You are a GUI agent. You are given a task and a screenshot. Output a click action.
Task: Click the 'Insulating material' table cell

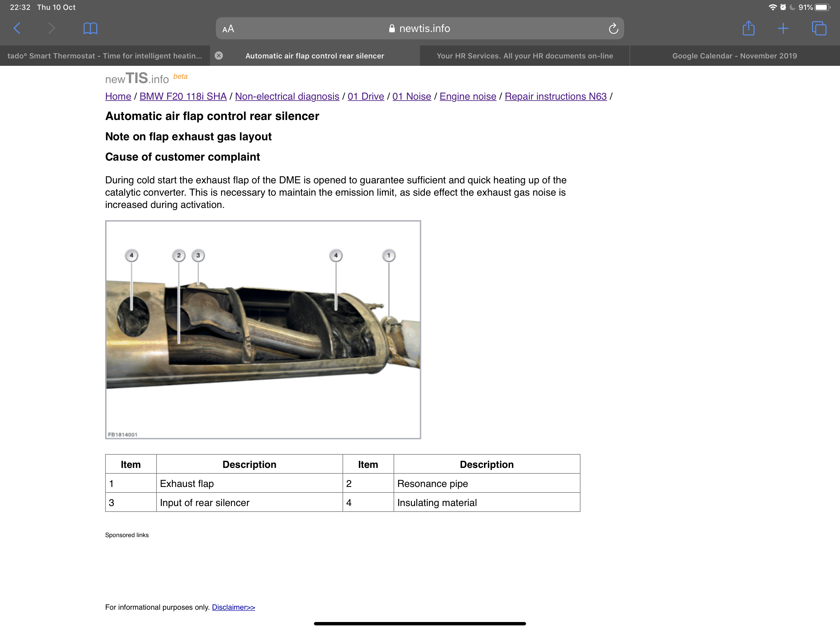(487, 503)
